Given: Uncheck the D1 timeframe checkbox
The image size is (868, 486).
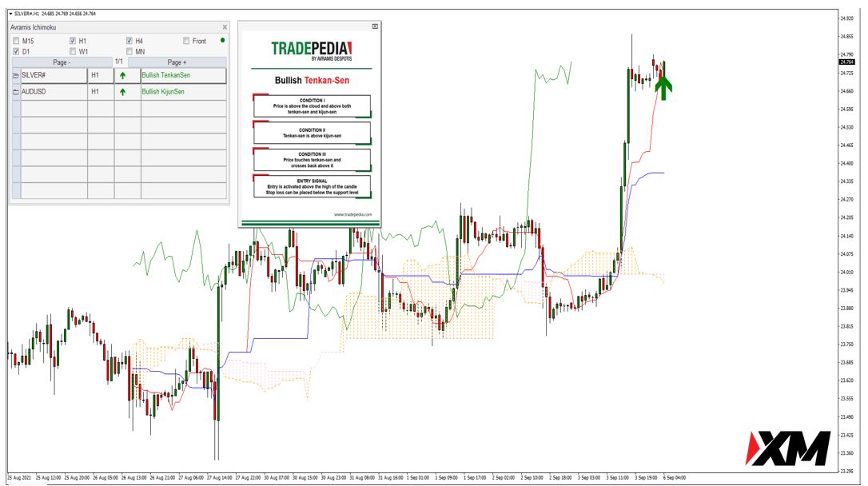Looking at the screenshot, I should [16, 51].
